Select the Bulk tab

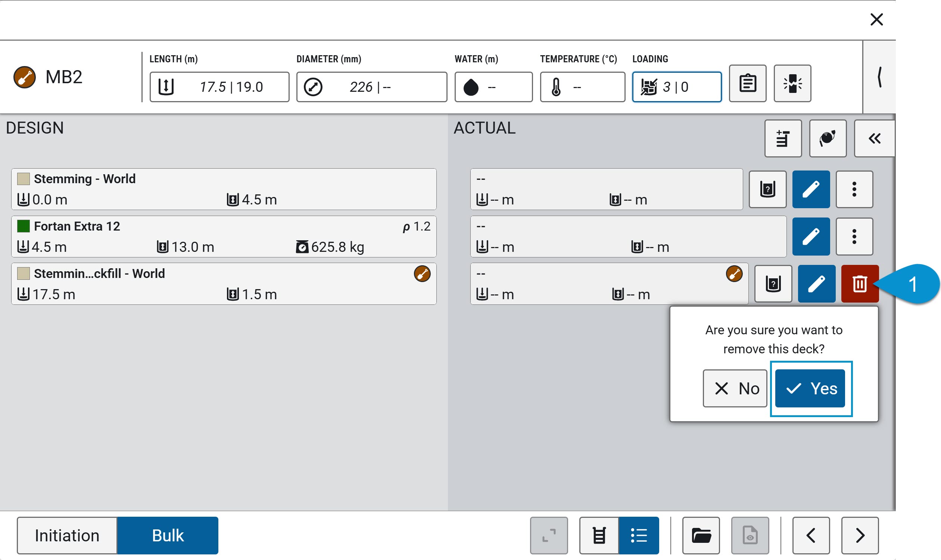[168, 535]
